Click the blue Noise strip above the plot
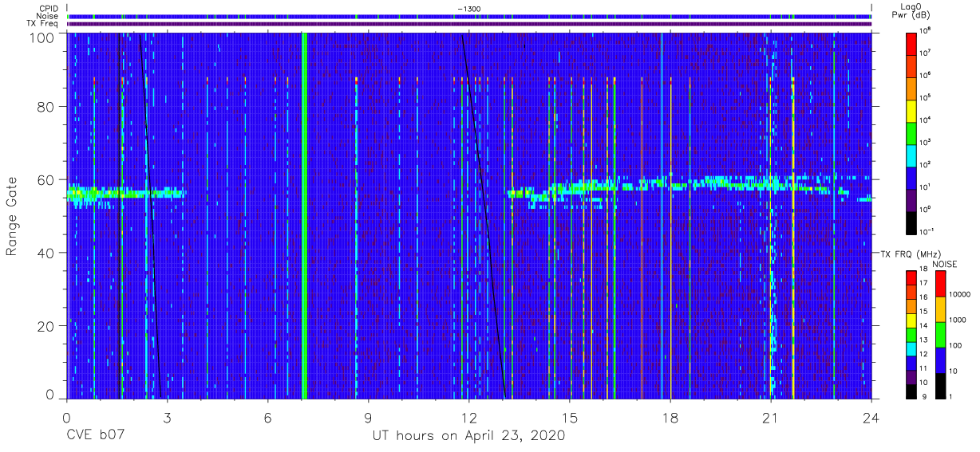Screen dimensions: 980x452 point(469,16)
